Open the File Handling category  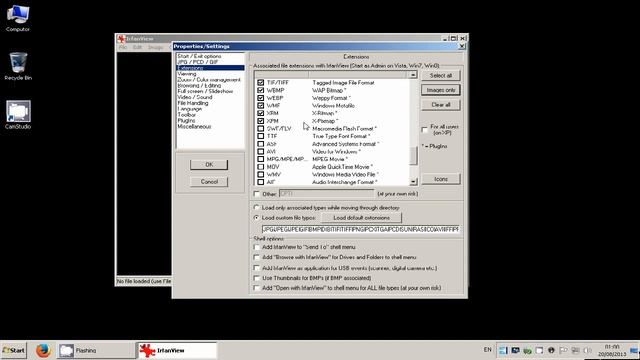point(193,103)
